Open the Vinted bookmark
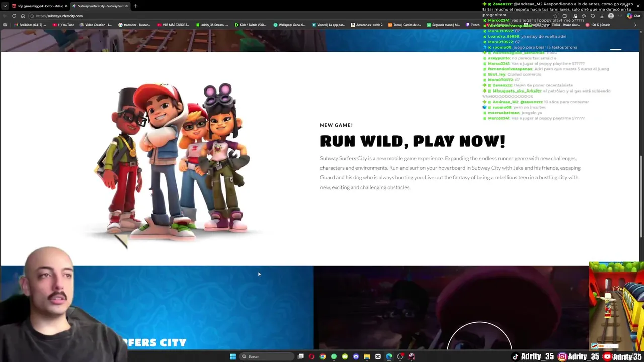The image size is (644, 362). pos(329,25)
